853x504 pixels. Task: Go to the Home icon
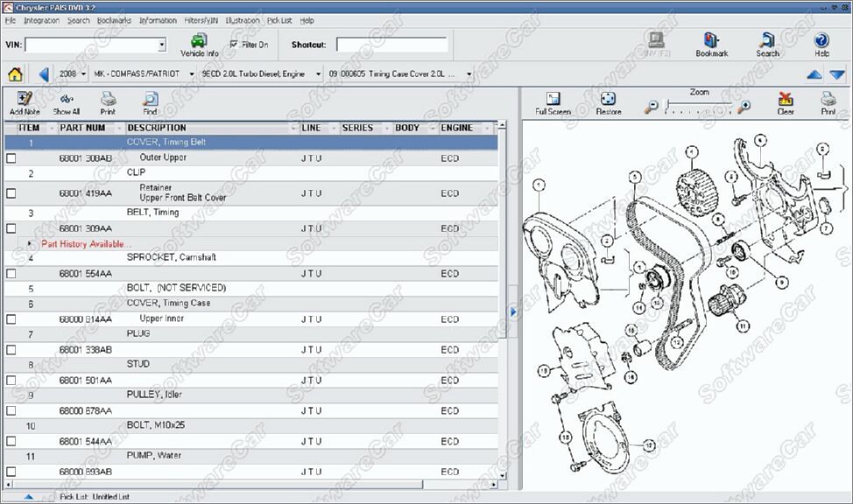tap(15, 74)
